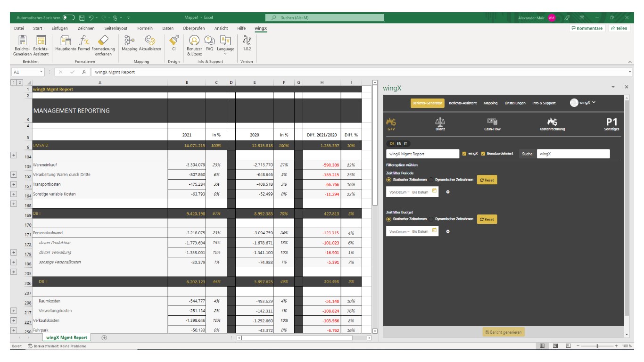Click the zoom slider handle
Screen dimensions: 644x362
(x=597, y=346)
